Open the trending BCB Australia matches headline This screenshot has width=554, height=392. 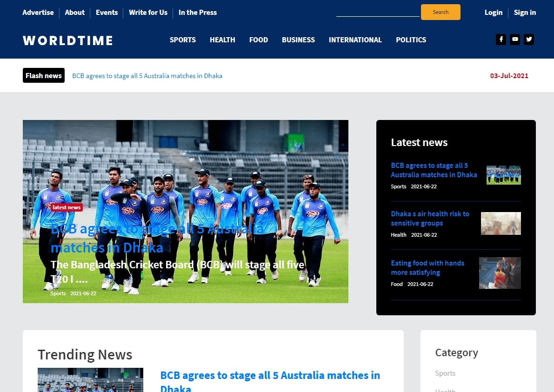click(270, 375)
